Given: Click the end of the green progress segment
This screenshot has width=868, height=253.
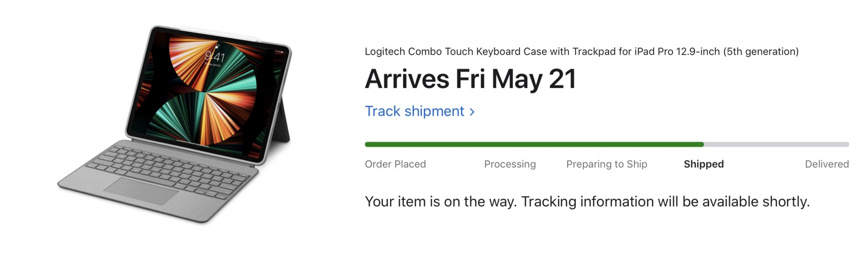Looking at the screenshot, I should pos(702,145).
